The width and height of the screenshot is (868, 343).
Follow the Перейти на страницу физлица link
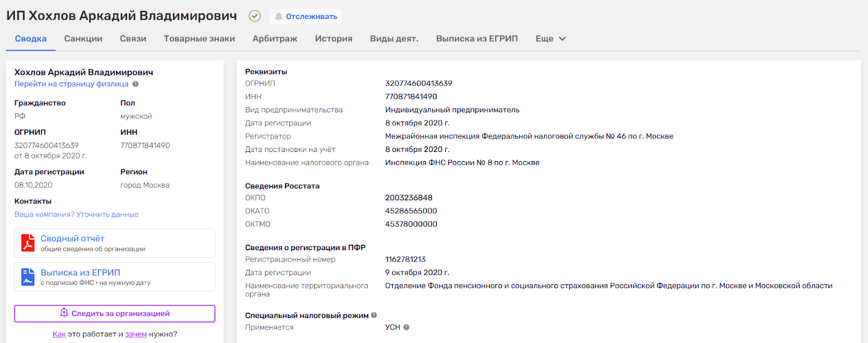pyautogui.click(x=71, y=84)
